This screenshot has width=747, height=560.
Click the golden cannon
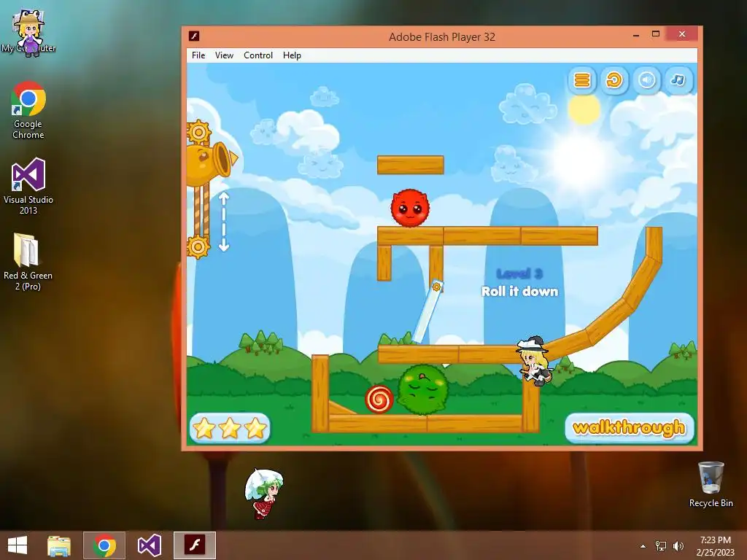pyautogui.click(x=209, y=163)
